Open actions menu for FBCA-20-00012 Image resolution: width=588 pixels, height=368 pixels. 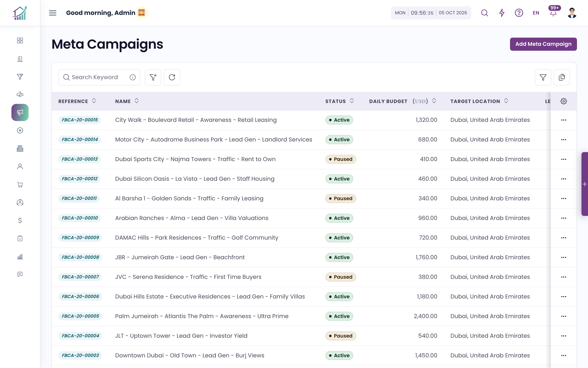(x=564, y=179)
